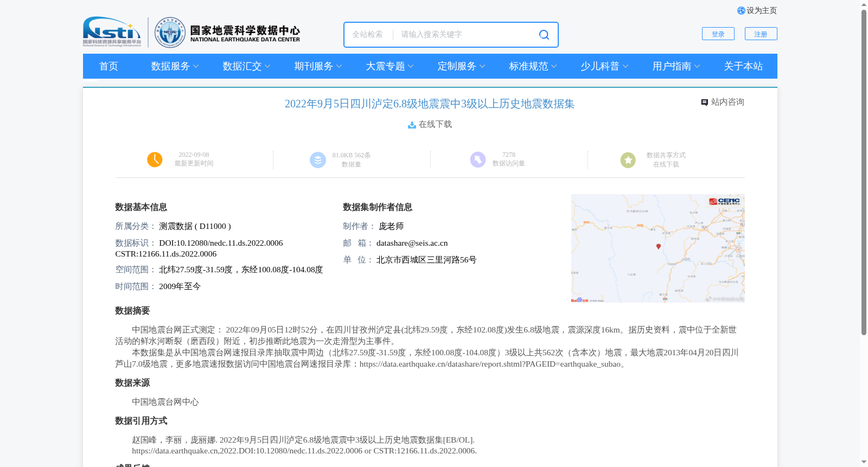Click the earthquake location map thumbnail

pos(658,248)
